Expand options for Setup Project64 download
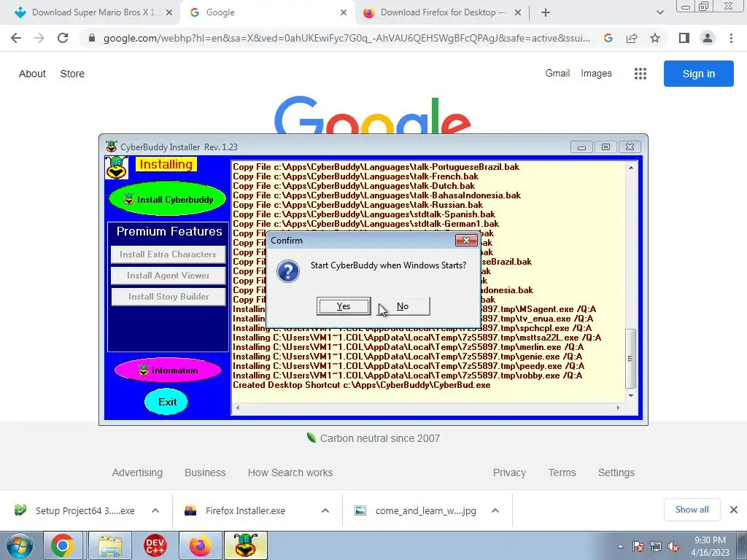The image size is (747, 560). (x=155, y=510)
